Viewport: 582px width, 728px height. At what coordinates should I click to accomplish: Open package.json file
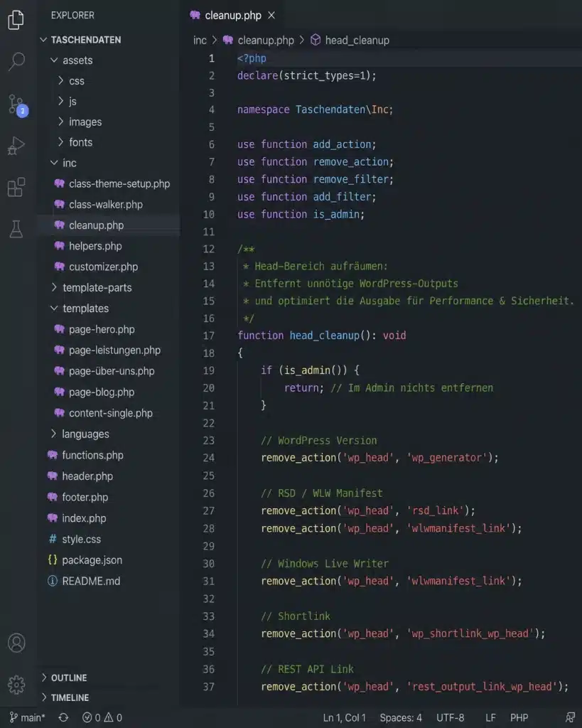[x=85, y=560]
